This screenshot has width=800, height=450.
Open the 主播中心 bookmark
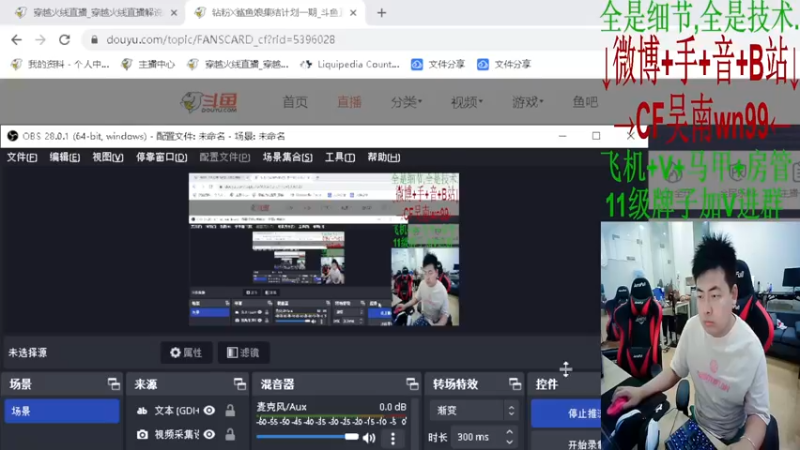coord(148,64)
